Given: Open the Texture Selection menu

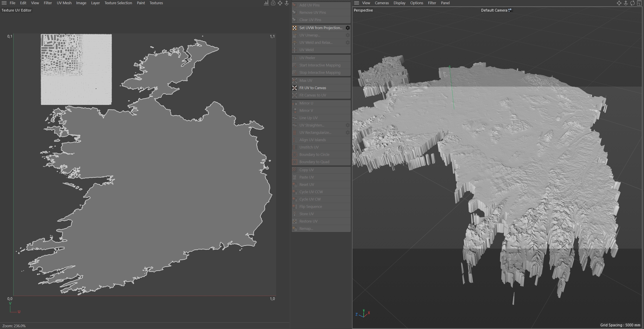Looking at the screenshot, I should pos(118,3).
